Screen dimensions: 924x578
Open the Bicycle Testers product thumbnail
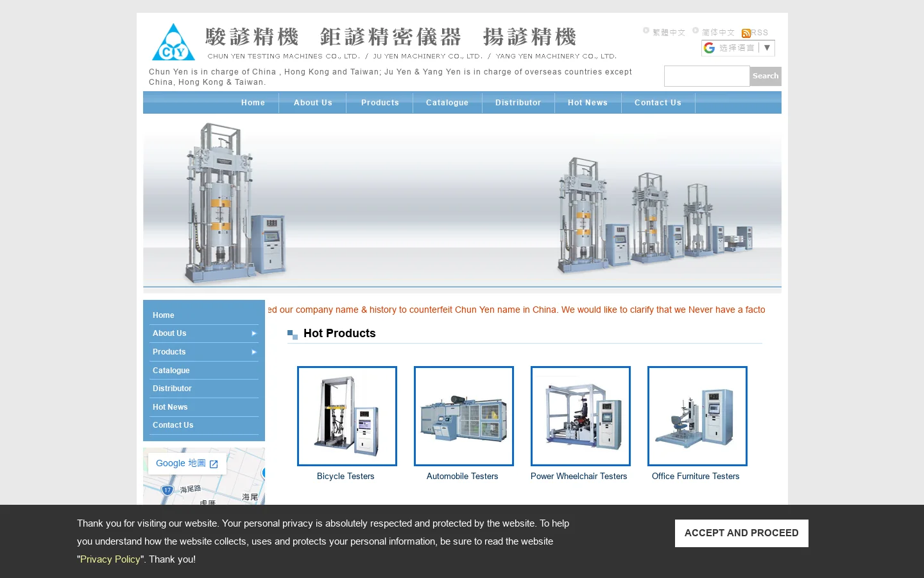(x=347, y=416)
